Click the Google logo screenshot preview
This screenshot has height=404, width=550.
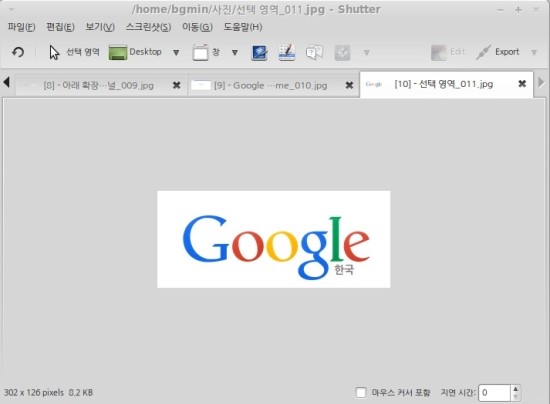[x=274, y=239]
